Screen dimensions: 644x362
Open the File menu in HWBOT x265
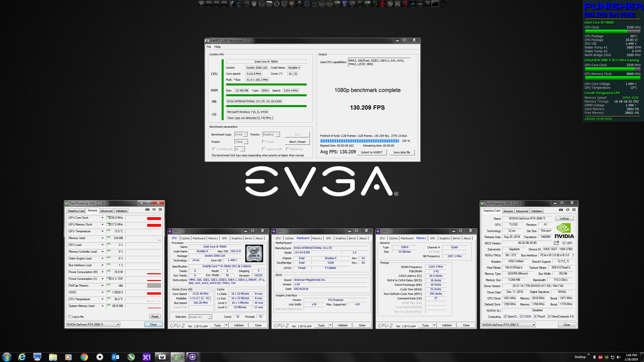tap(209, 47)
